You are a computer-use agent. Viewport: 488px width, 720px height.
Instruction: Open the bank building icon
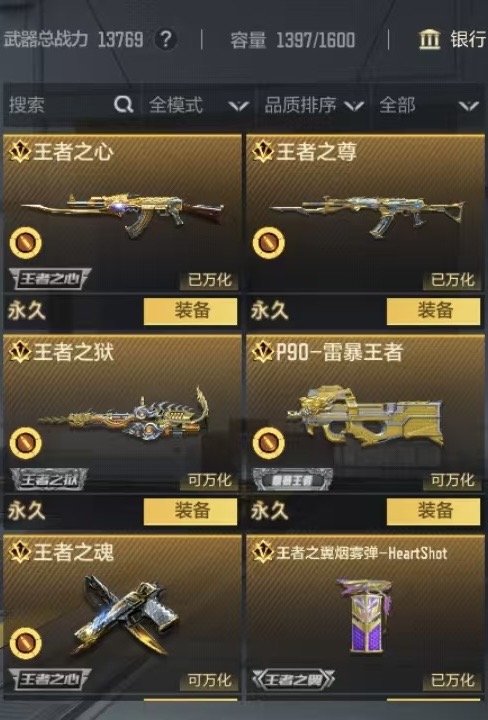(x=429, y=39)
